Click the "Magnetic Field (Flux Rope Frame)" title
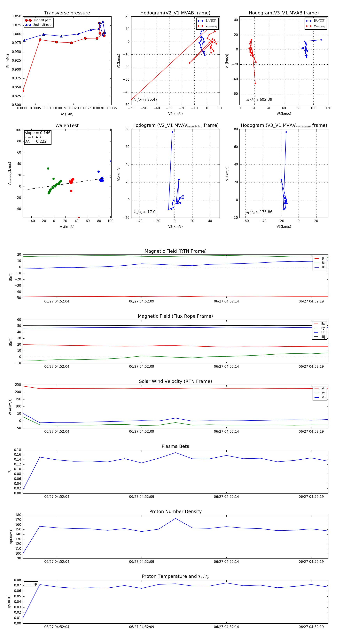 [x=175, y=316]
